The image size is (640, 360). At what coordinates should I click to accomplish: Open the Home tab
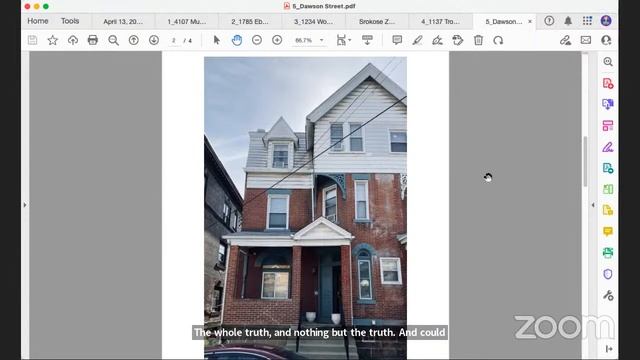(x=38, y=21)
